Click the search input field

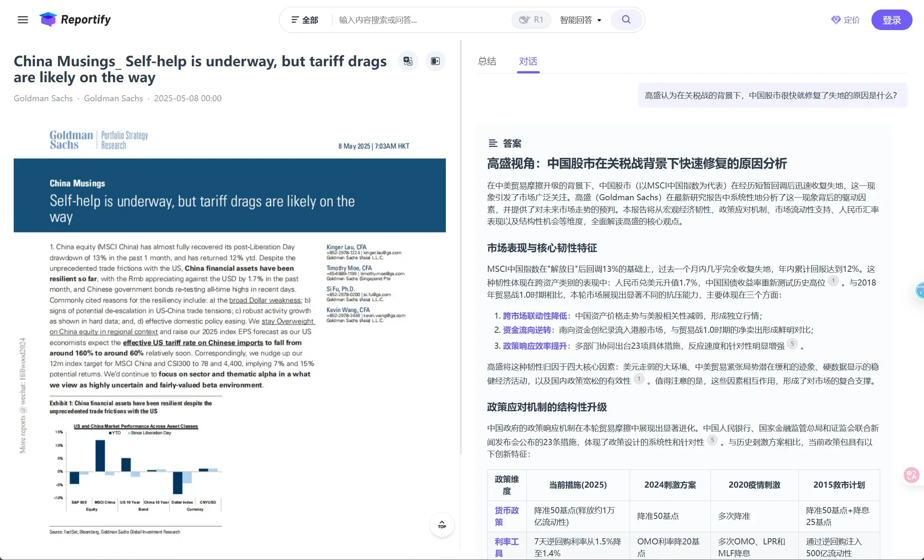pos(419,19)
